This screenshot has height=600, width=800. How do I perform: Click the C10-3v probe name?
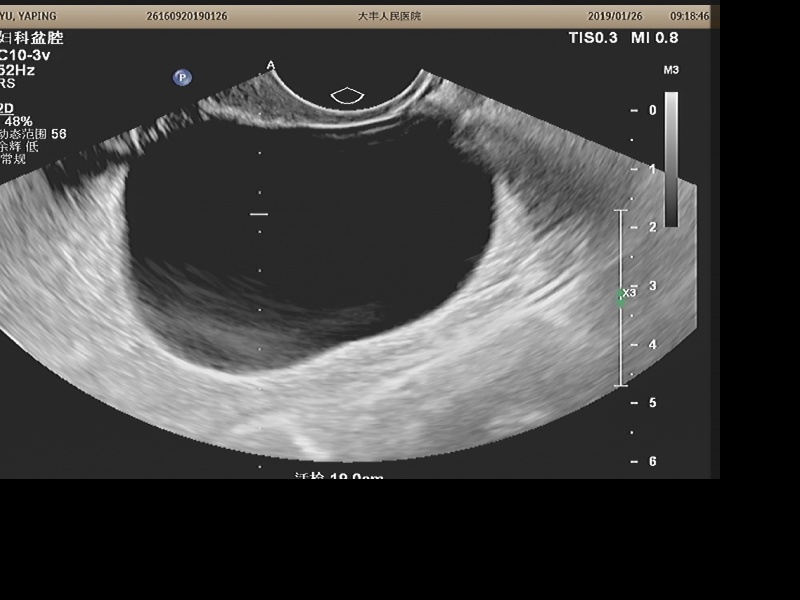pyautogui.click(x=26, y=55)
